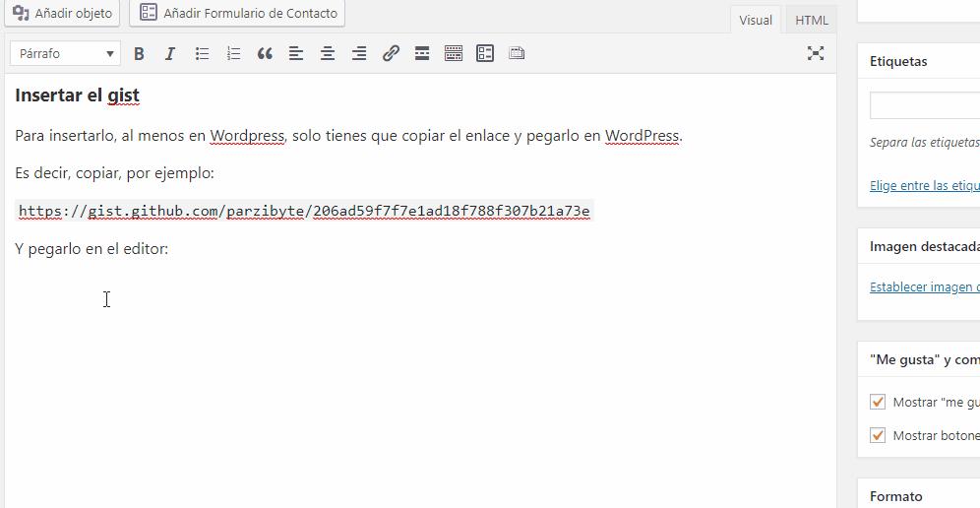Click the line Y pegarlo en el editor
Image resolution: width=980 pixels, height=508 pixels.
pyautogui.click(x=92, y=249)
